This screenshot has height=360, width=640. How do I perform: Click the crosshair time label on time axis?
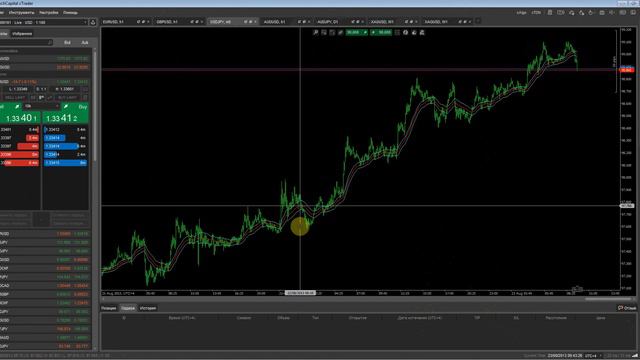point(300,293)
